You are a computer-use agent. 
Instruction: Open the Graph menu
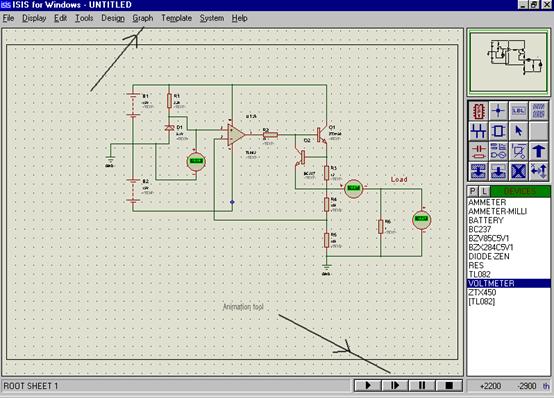pos(143,18)
